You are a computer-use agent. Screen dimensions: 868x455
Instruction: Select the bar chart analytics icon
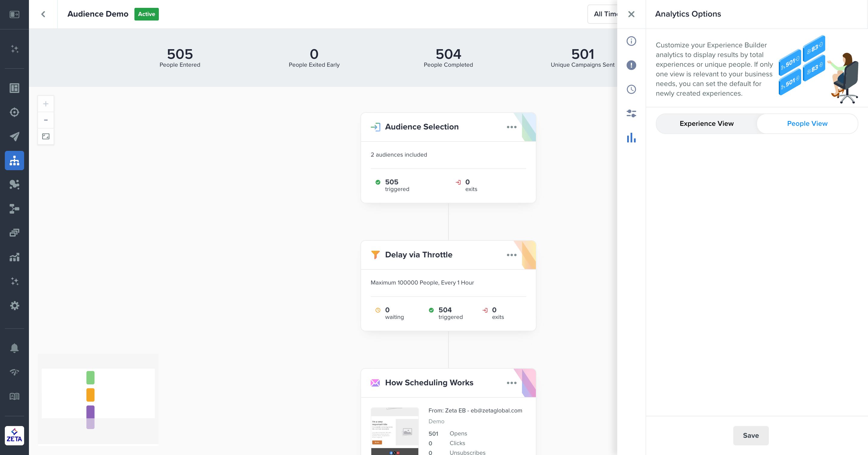point(631,138)
